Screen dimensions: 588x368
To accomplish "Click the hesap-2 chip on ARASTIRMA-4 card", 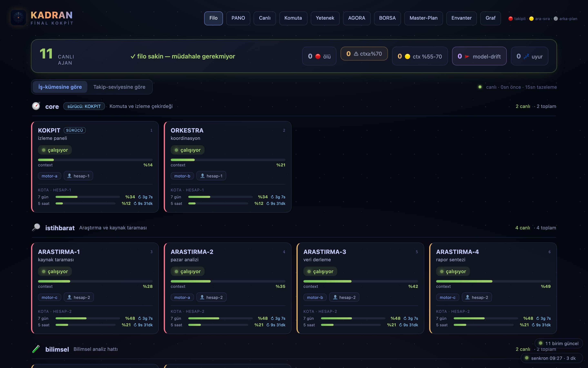I will pyautogui.click(x=477, y=297).
